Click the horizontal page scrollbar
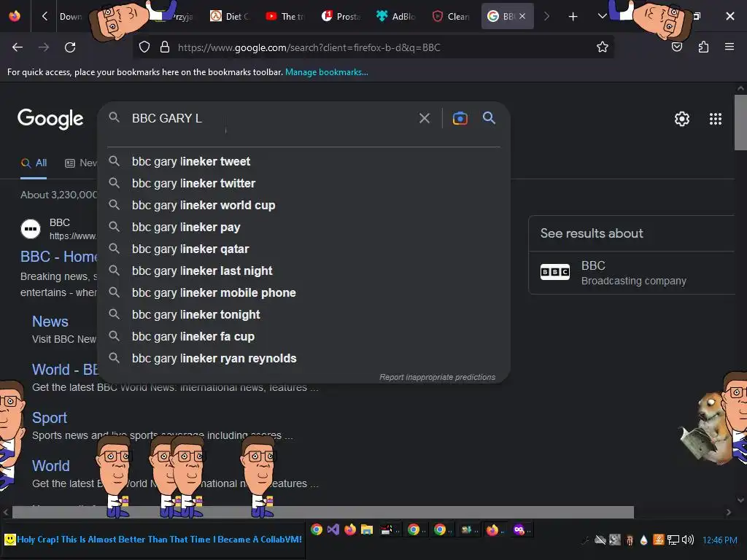This screenshot has width=747, height=560. coord(323,513)
